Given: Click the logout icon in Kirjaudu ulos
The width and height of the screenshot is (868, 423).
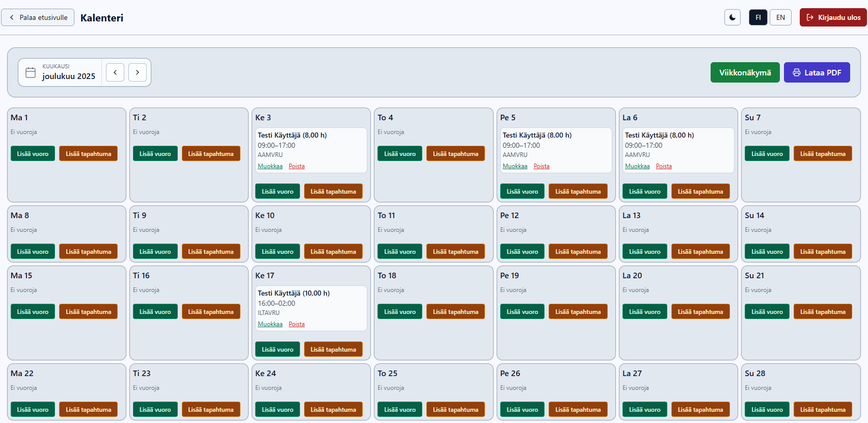Looking at the screenshot, I should click(810, 17).
